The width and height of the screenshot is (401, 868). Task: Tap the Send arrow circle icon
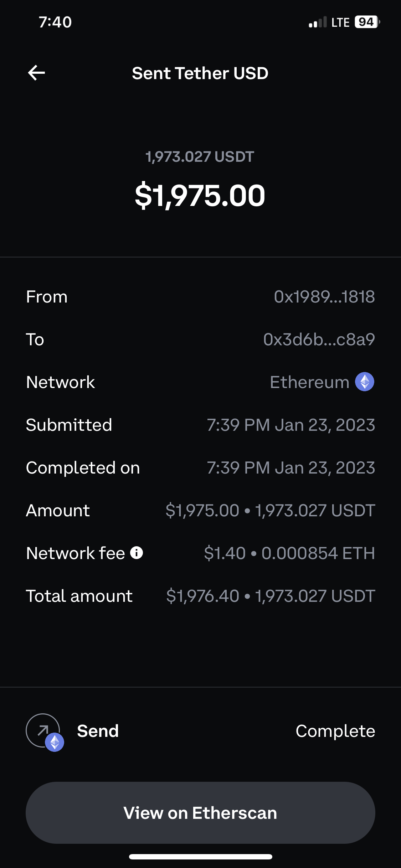pos(42,730)
